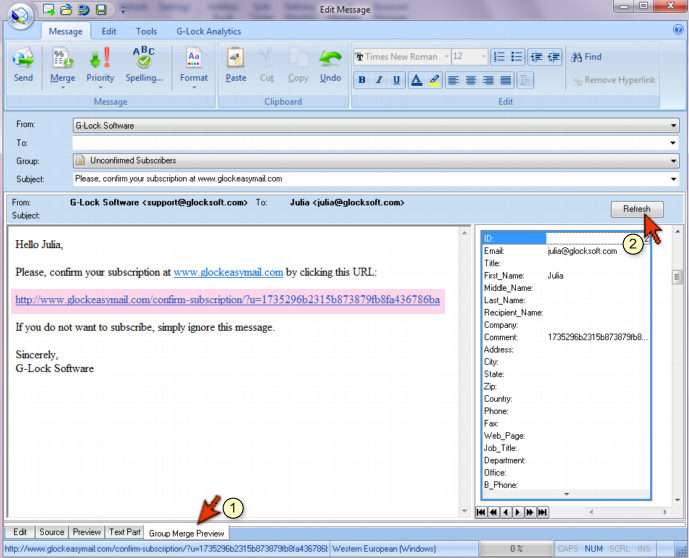689x558 pixels.
Task: Insert a bulleted list
Action: (516, 57)
